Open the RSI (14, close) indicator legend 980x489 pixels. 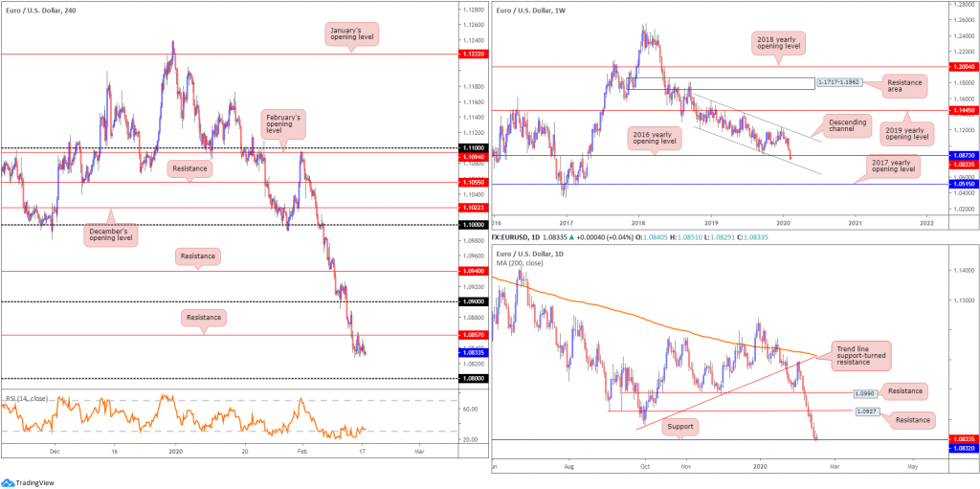tap(27, 398)
